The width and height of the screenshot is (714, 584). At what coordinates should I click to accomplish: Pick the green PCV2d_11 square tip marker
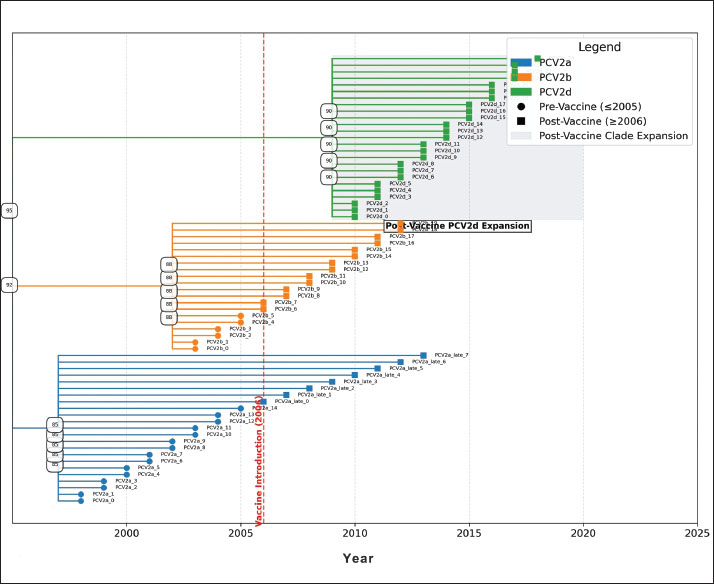click(423, 144)
